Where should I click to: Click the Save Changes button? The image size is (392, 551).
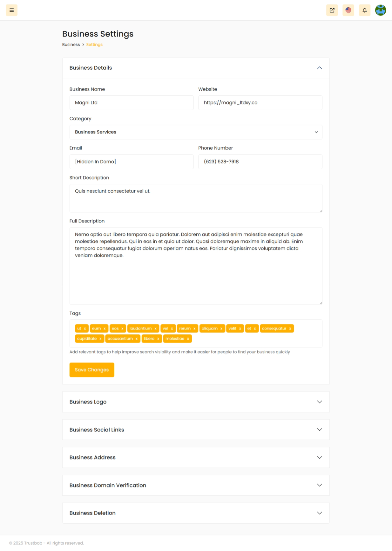pos(92,370)
